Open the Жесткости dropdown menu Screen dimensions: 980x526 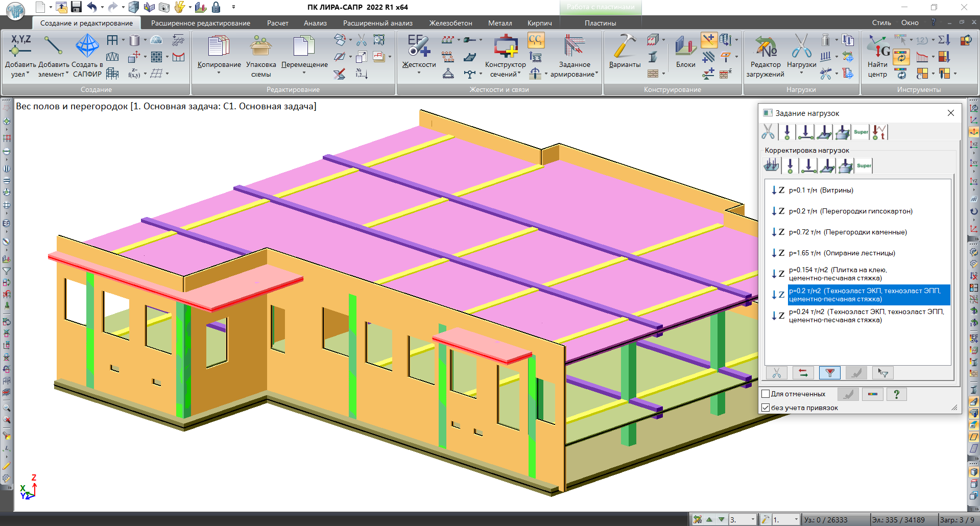pyautogui.click(x=419, y=73)
